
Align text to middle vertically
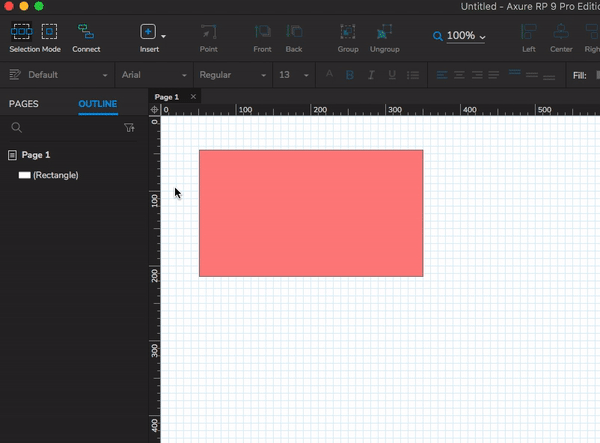pos(532,75)
